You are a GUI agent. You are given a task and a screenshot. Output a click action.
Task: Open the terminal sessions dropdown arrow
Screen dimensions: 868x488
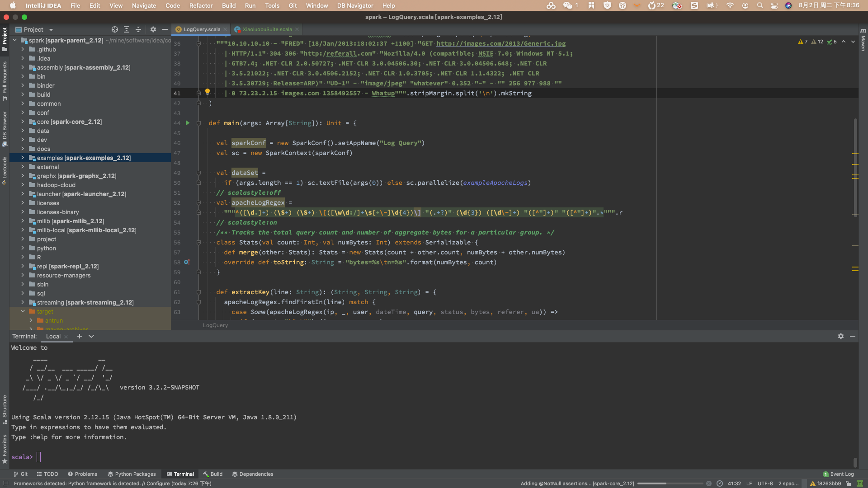(91, 336)
